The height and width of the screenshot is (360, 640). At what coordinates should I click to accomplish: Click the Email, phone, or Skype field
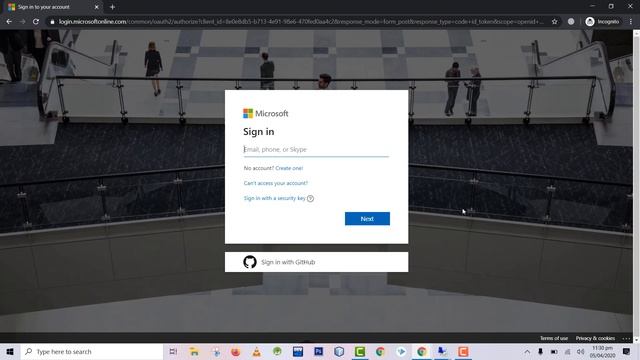point(316,149)
